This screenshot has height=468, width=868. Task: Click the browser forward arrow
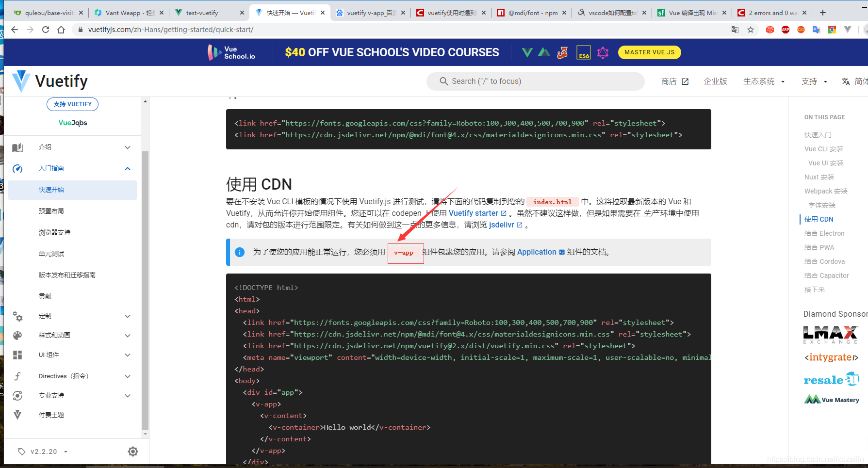pyautogui.click(x=30, y=30)
